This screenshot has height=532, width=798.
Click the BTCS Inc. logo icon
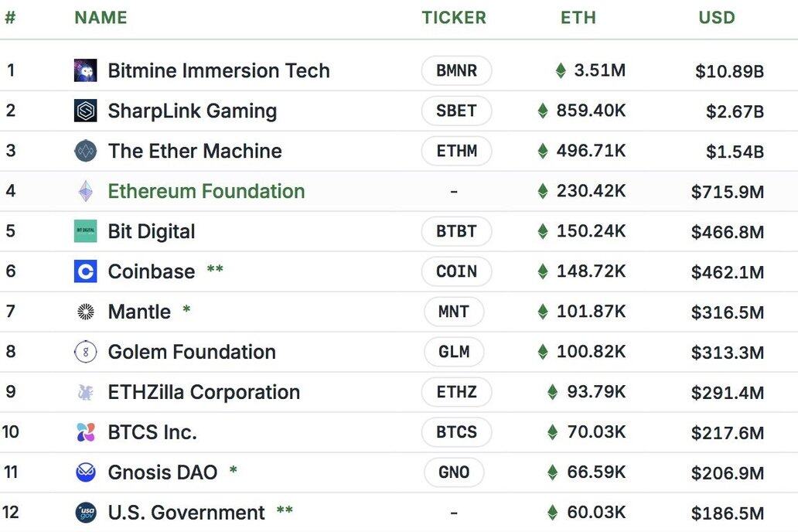coord(85,432)
